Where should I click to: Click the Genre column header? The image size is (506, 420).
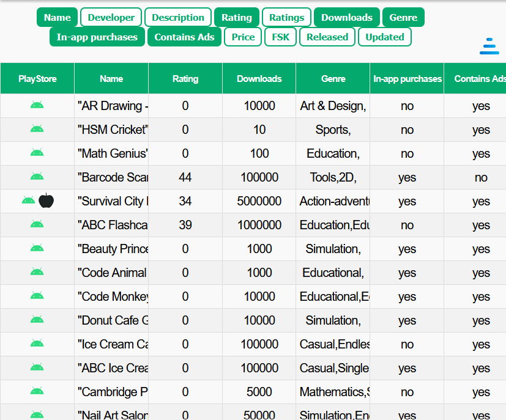coord(333,78)
